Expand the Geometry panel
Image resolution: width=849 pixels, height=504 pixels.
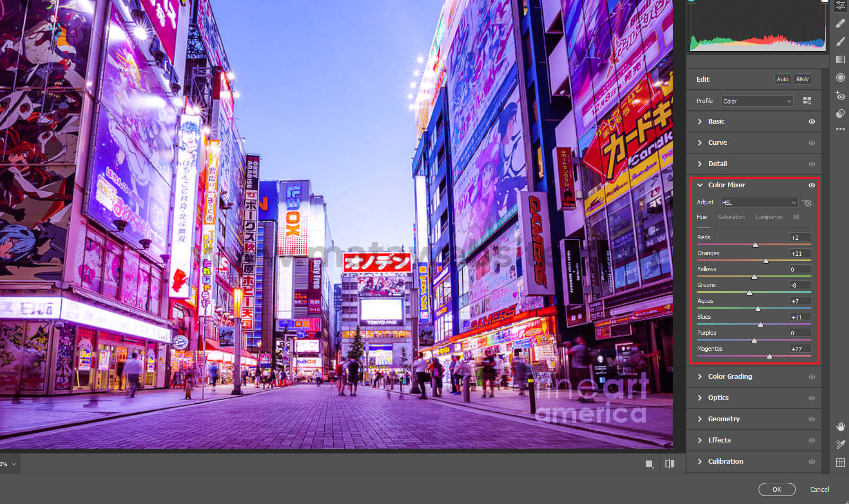tap(700, 419)
